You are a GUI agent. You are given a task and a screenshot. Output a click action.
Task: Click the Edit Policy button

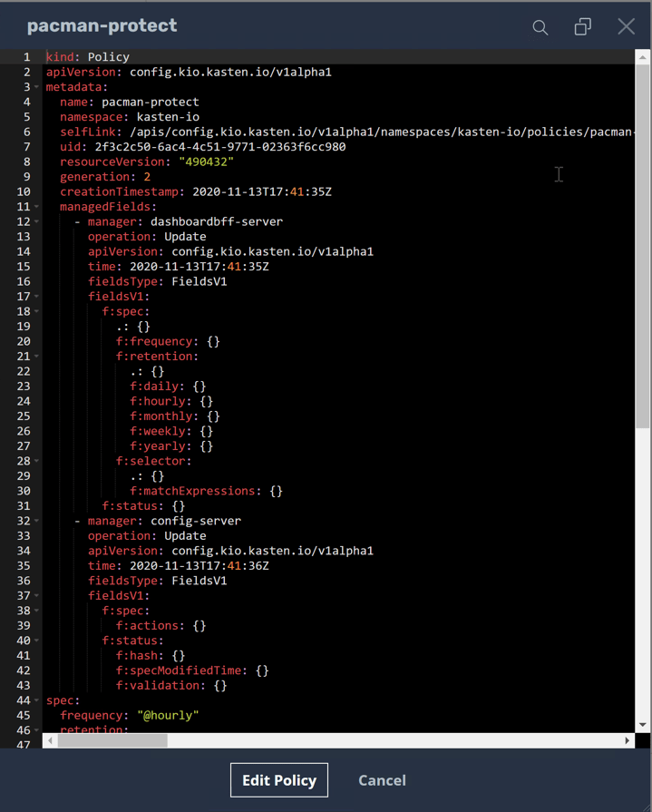click(279, 780)
